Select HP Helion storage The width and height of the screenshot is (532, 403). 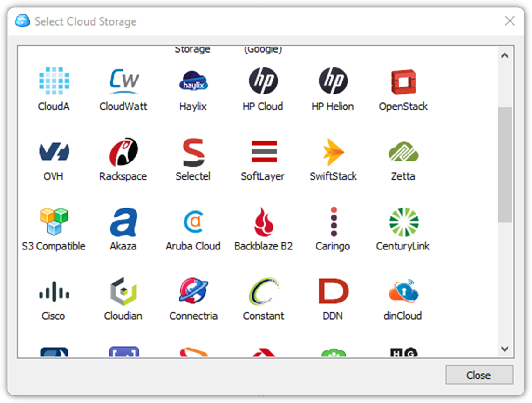point(333,81)
